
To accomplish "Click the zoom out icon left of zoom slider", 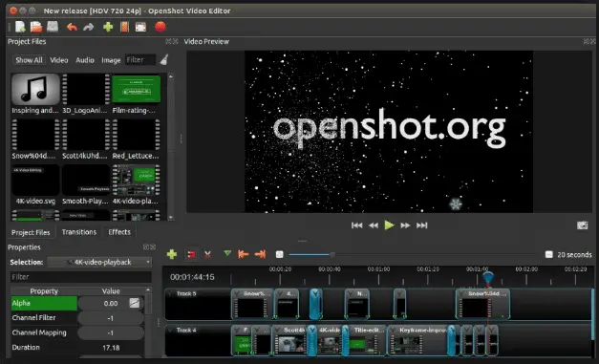I will point(280,254).
